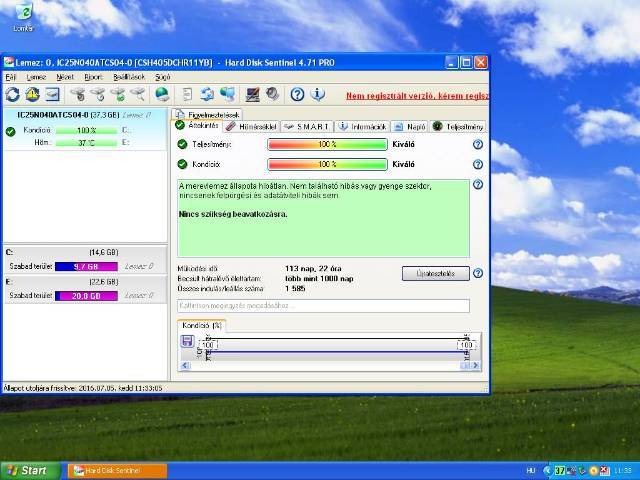Open the Lemez menu
Image resolution: width=640 pixels, height=480 pixels.
36,76
